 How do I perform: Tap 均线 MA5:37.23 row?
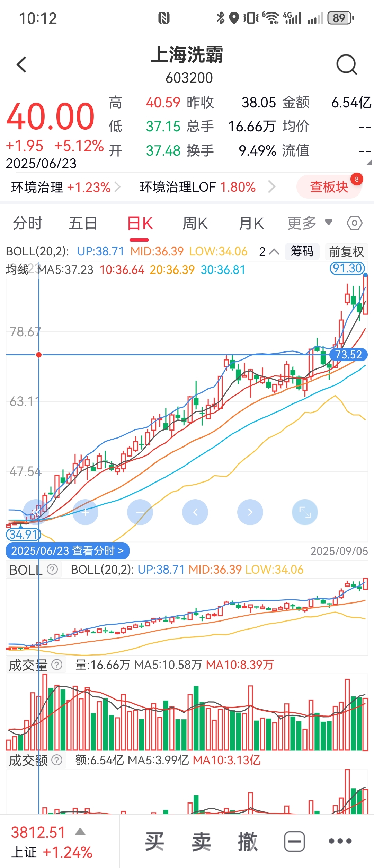[x=50, y=269]
